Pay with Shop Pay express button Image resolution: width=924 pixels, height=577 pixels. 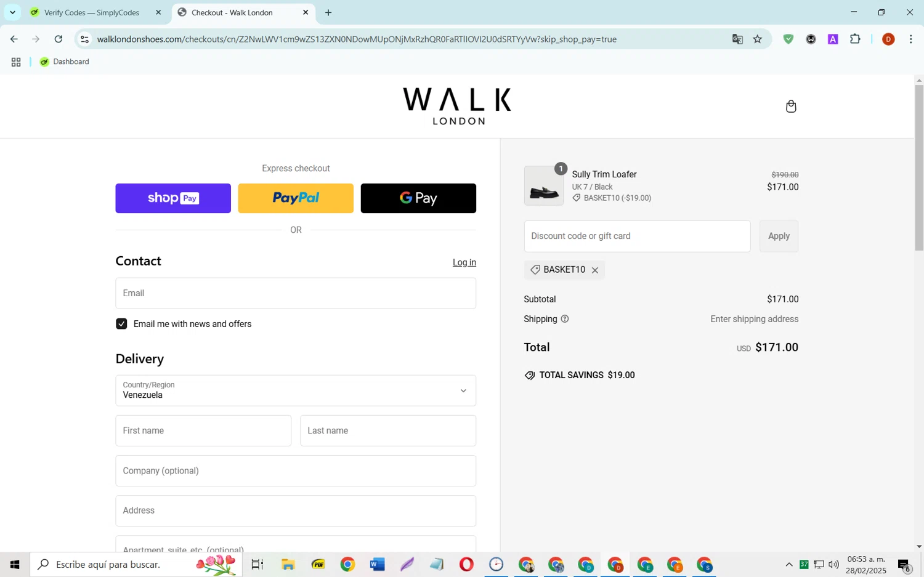[x=173, y=198]
